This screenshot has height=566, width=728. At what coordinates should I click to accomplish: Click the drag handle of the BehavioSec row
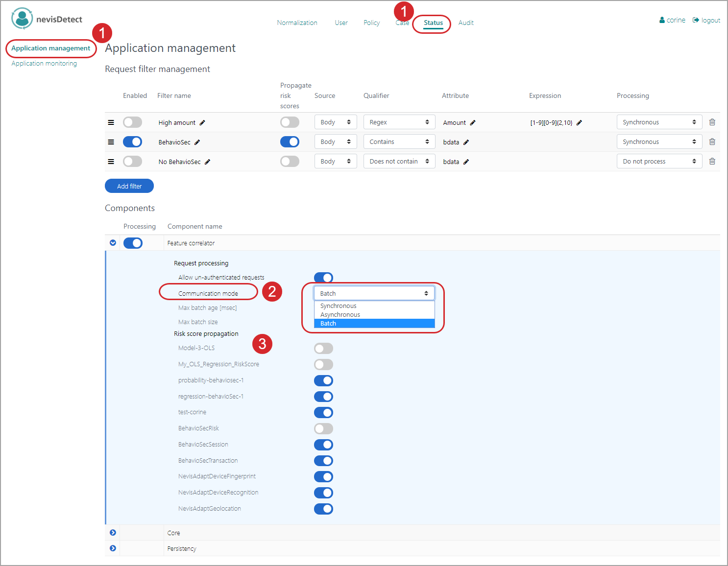tap(111, 142)
